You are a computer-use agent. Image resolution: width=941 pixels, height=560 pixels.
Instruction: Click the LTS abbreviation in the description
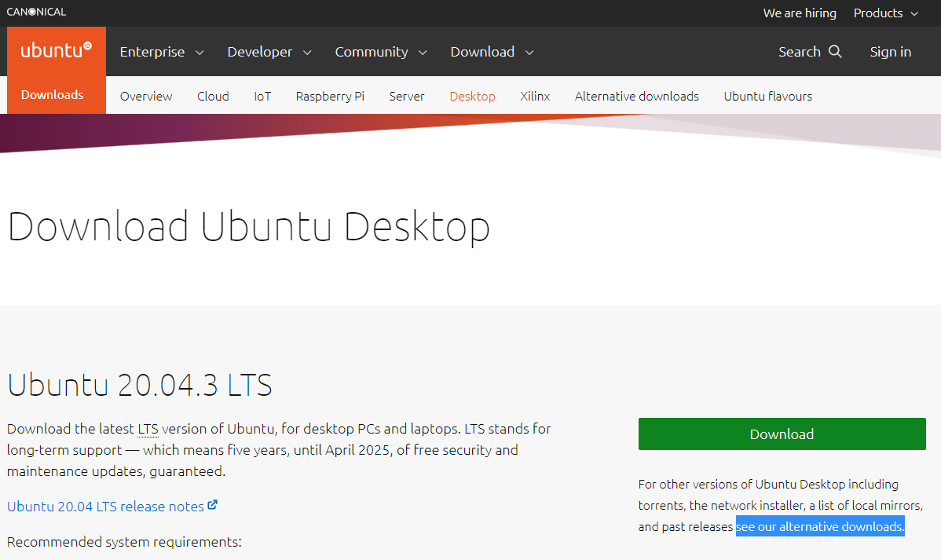pos(148,429)
